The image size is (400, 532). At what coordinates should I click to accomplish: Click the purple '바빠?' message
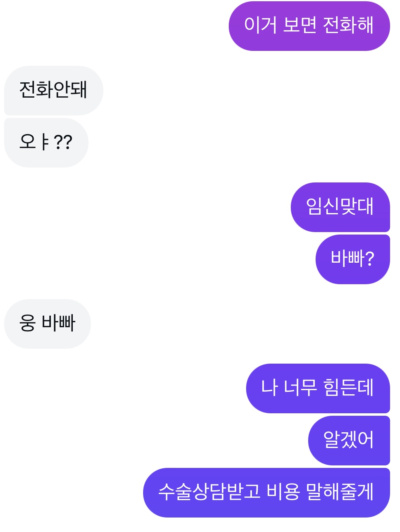pyautogui.click(x=352, y=259)
